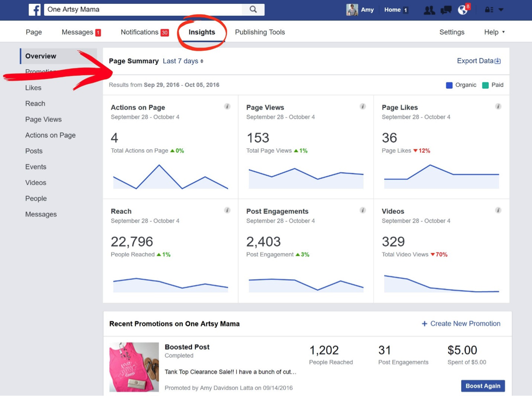The height and width of the screenshot is (396, 532).
Task: Click the Page Views line chart
Action: (306, 178)
